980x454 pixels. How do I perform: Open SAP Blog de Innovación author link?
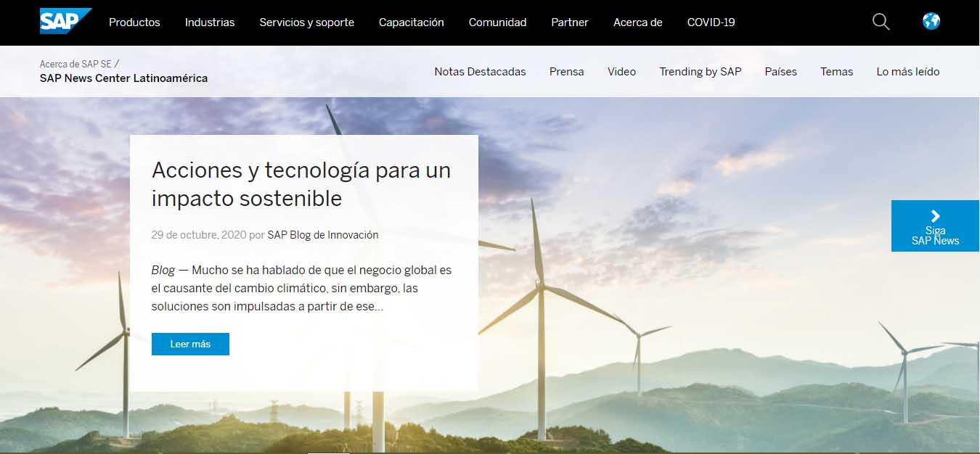click(x=323, y=235)
